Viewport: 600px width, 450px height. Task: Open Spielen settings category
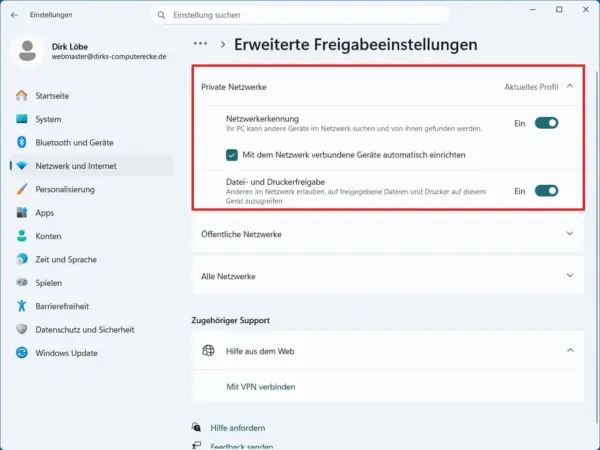(92, 282)
